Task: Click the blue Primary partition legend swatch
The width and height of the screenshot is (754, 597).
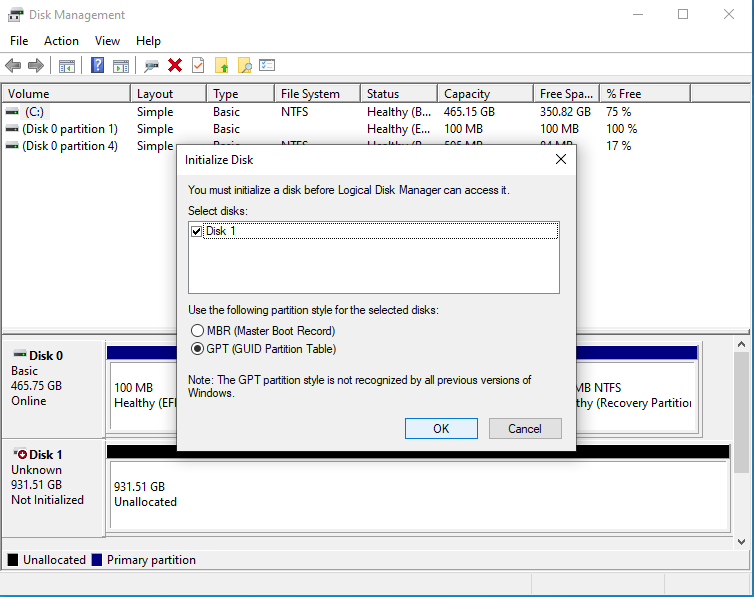Action: [97, 560]
